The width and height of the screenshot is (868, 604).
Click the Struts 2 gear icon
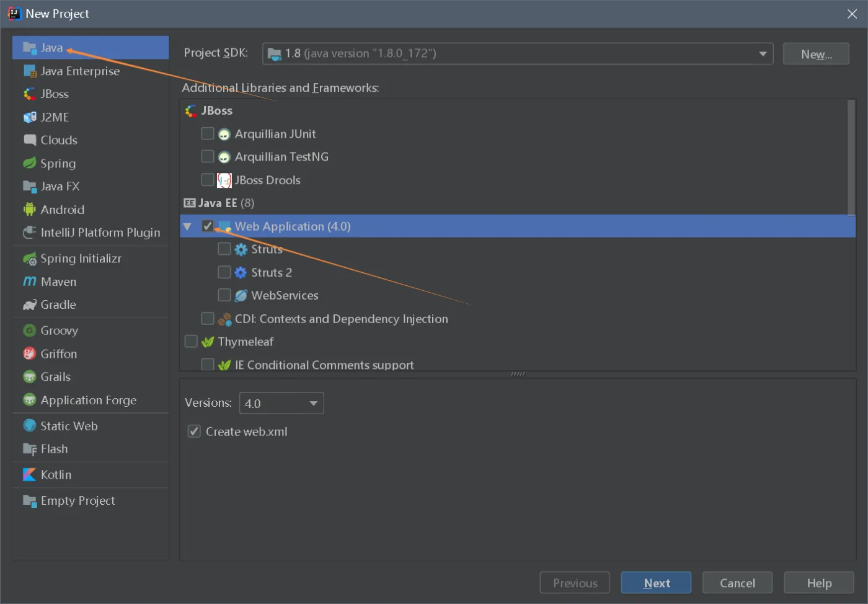click(241, 272)
